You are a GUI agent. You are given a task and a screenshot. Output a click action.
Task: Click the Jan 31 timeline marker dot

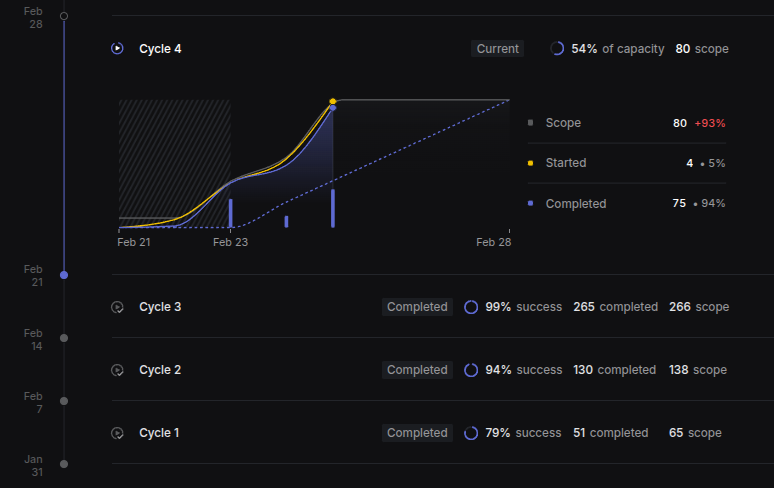[64, 464]
